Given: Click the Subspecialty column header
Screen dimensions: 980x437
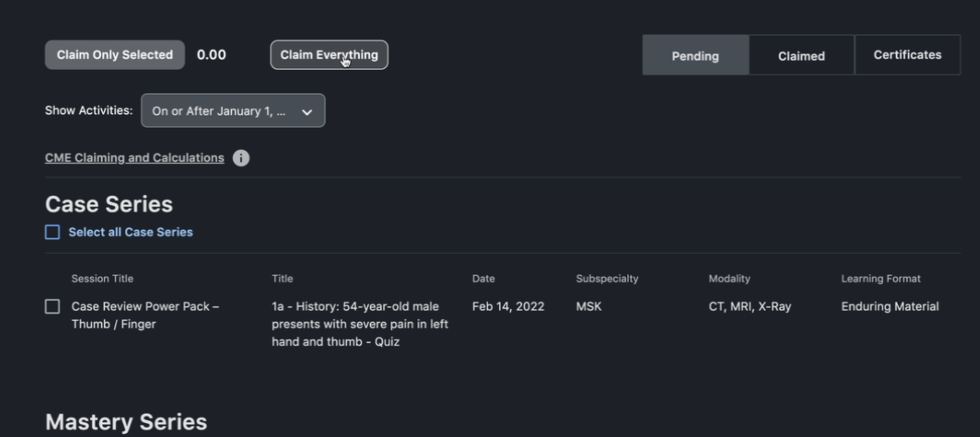Looking at the screenshot, I should point(607,278).
